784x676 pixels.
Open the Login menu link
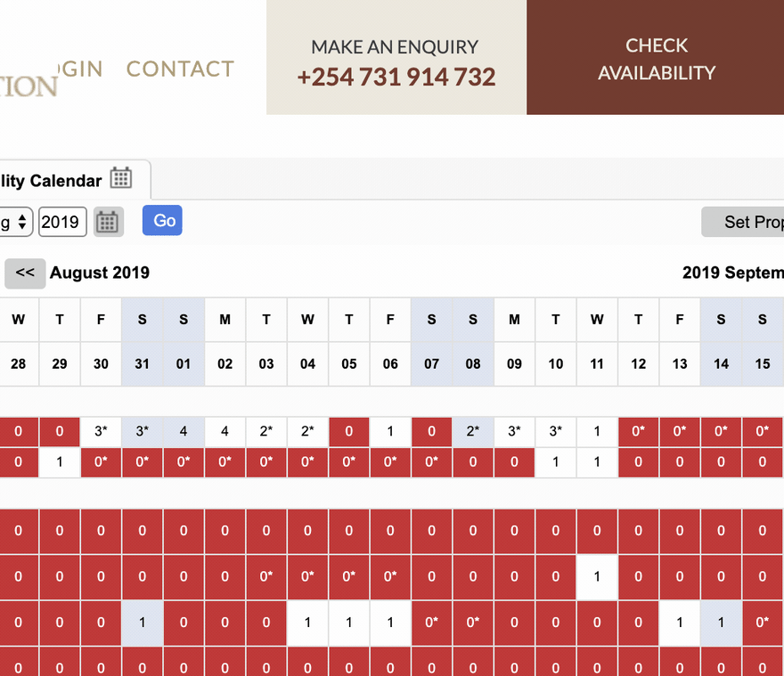tap(80, 69)
